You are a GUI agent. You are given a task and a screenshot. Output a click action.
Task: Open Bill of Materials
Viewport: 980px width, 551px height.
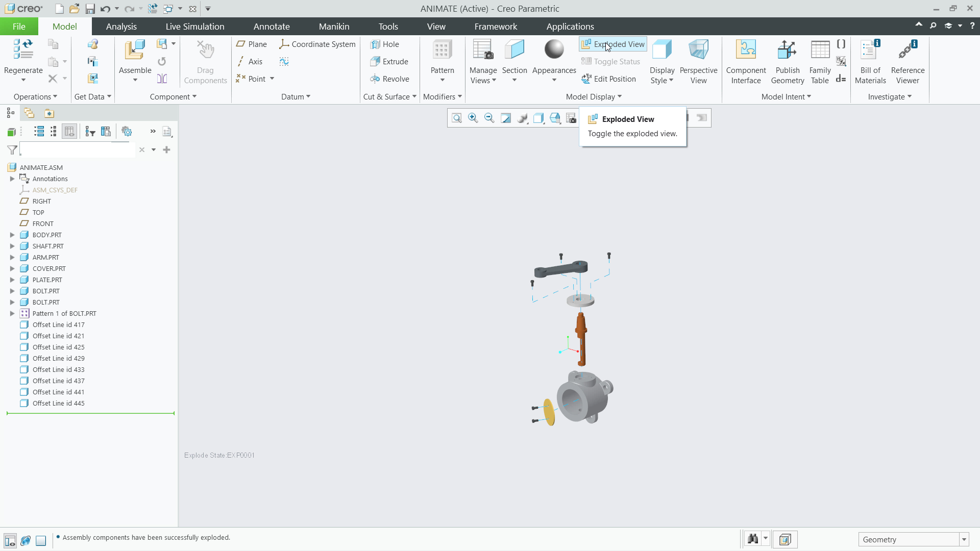870,61
